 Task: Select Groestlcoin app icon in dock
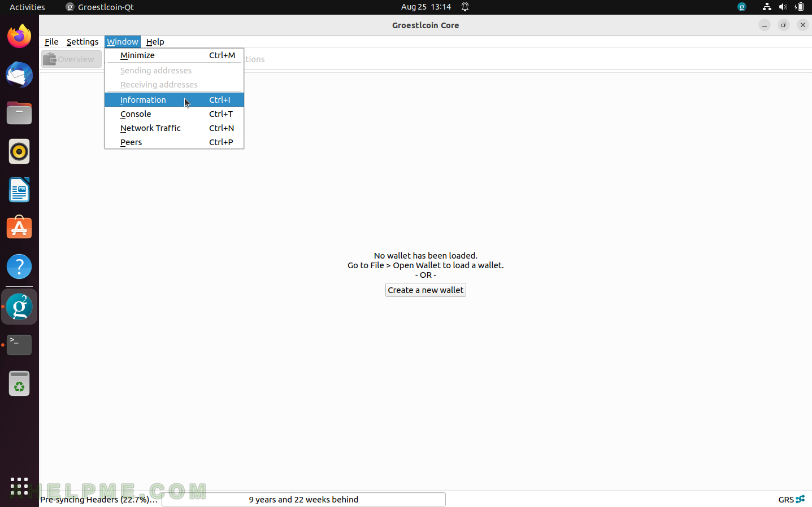point(19,307)
